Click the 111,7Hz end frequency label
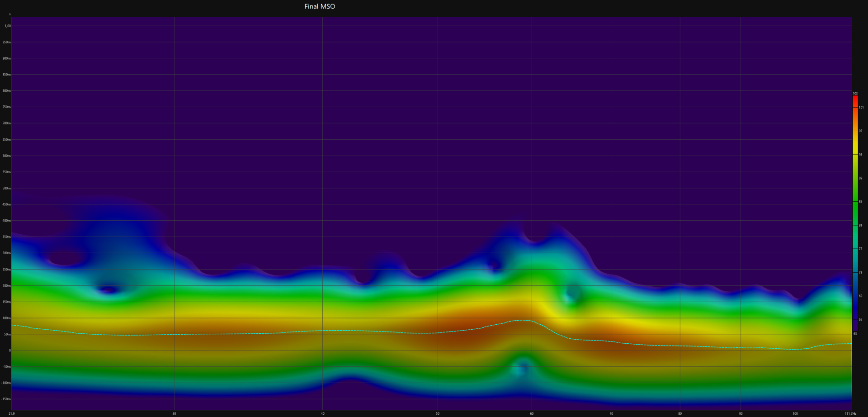Screen dimensions: 868x417 coord(850,413)
